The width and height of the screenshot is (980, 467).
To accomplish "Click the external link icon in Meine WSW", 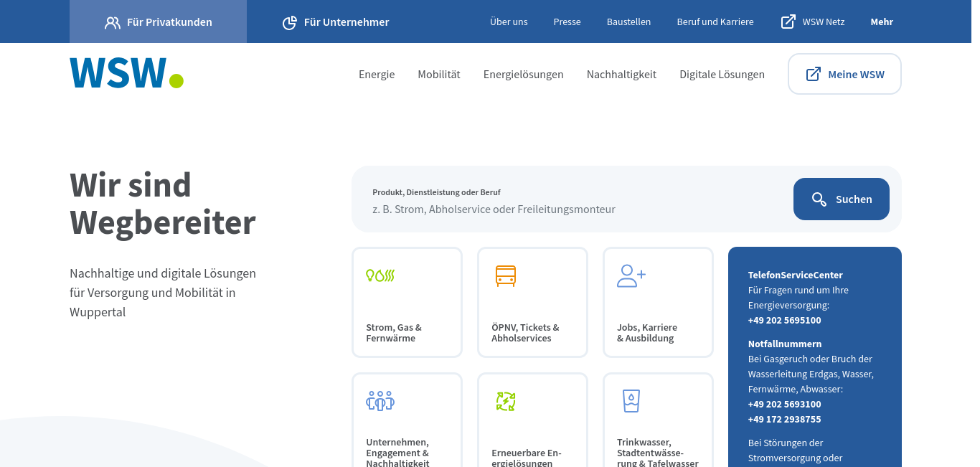I will coord(814,74).
